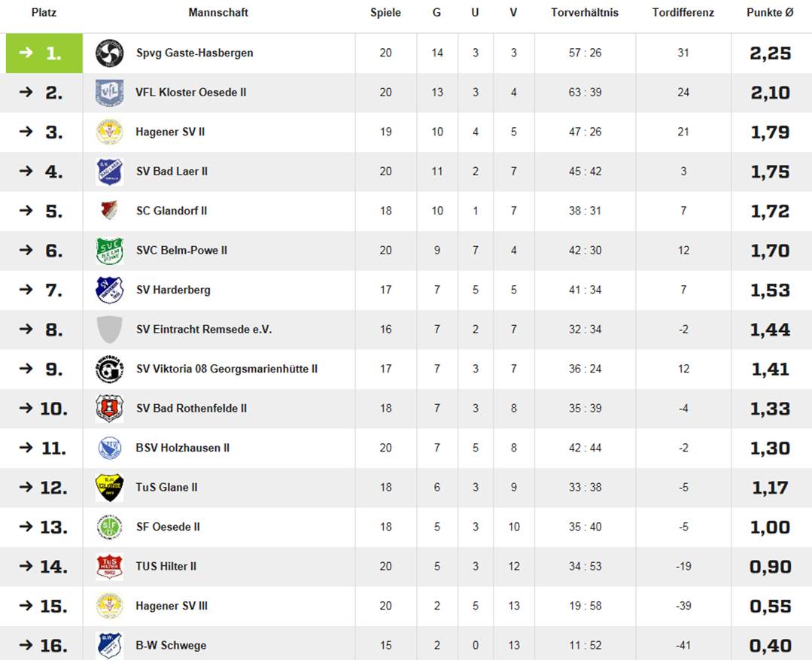Click the TuS Glane II yellow-black crest
The width and height of the screenshot is (812, 660).
tap(110, 488)
